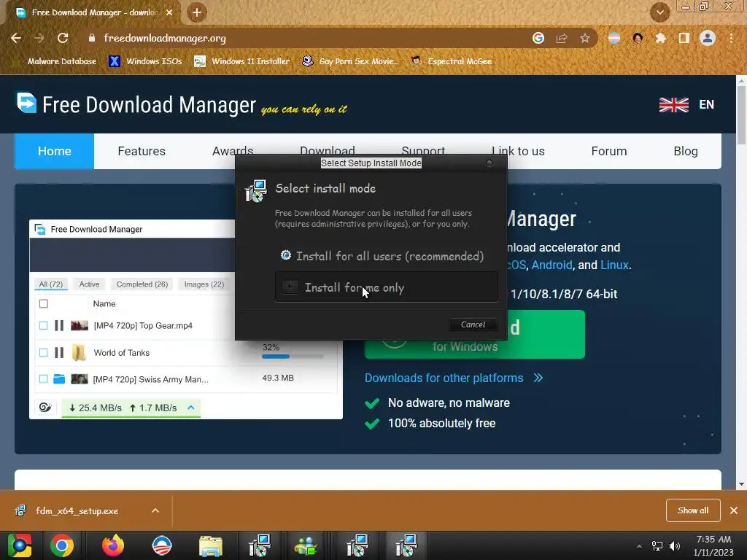Image resolution: width=747 pixels, height=560 pixels.
Task: Click the Completed (26) filter
Action: click(x=142, y=284)
